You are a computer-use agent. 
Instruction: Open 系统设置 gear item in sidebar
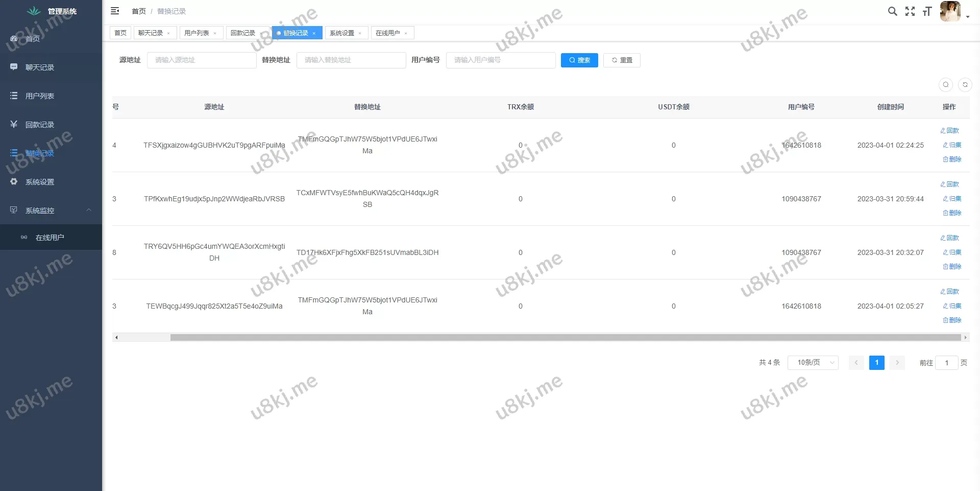click(x=40, y=182)
